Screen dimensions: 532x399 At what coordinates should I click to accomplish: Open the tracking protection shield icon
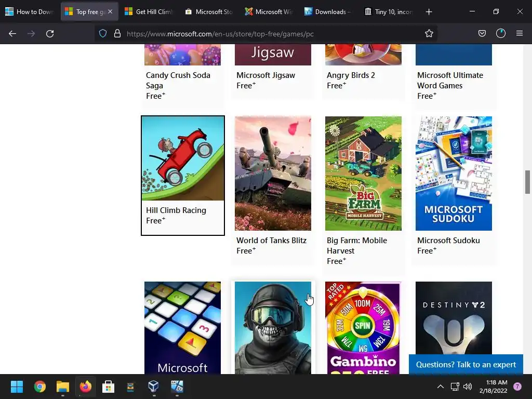pyautogui.click(x=103, y=34)
